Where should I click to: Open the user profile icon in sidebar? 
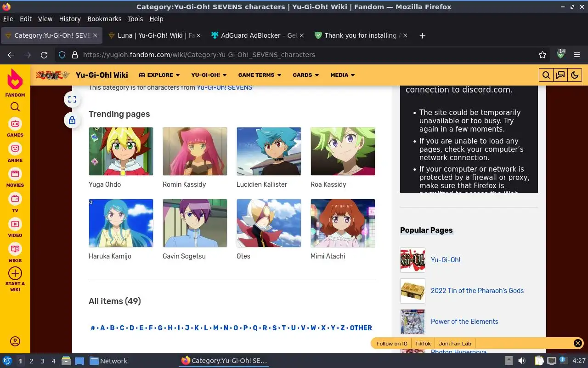15,341
